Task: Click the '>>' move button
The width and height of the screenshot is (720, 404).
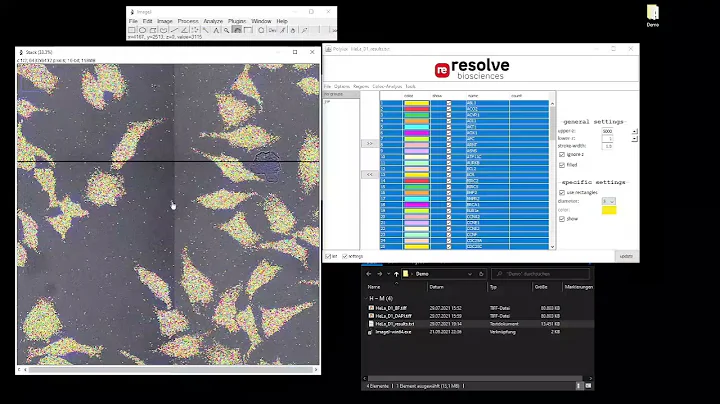Action: click(x=370, y=144)
